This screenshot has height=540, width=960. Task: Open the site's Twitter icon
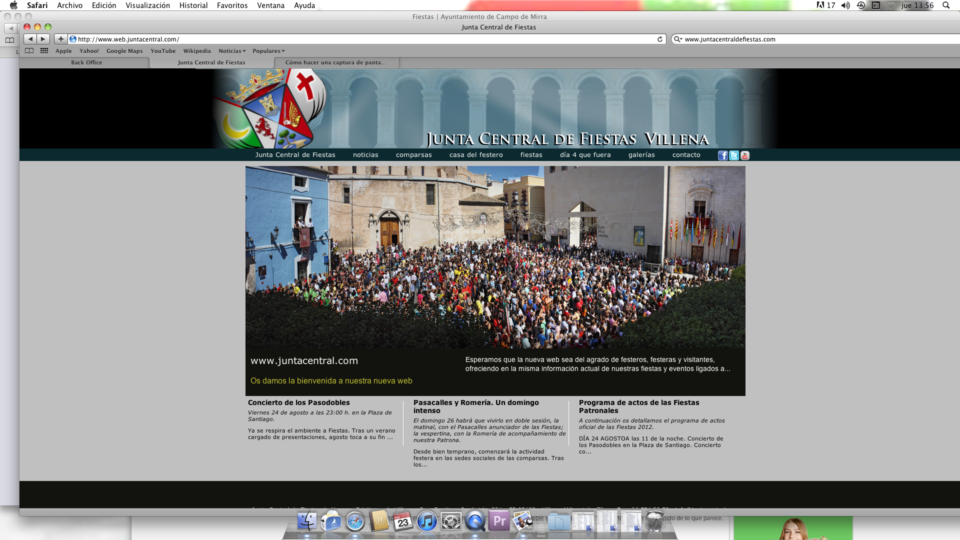pyautogui.click(x=733, y=156)
